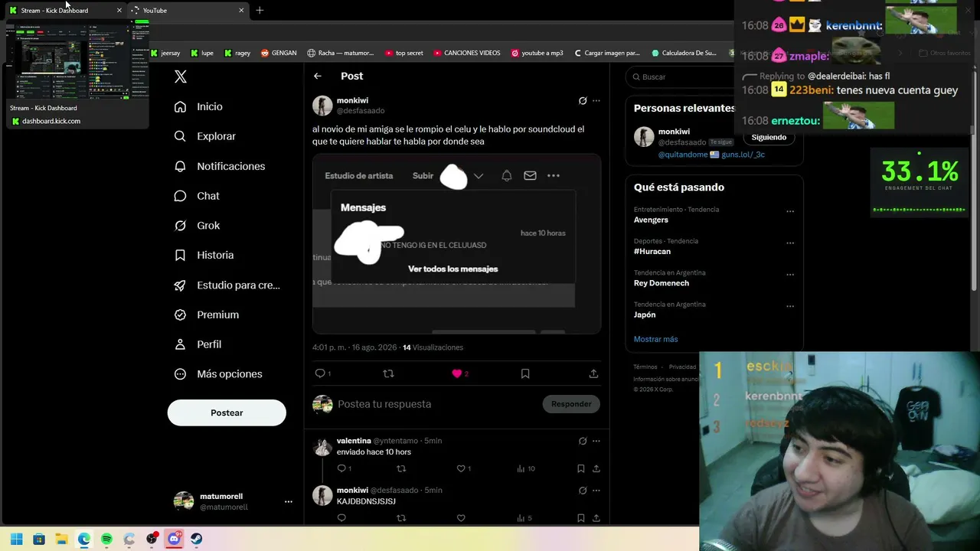Open the GENGAN bookmark
The width and height of the screenshot is (980, 551).
click(x=279, y=53)
